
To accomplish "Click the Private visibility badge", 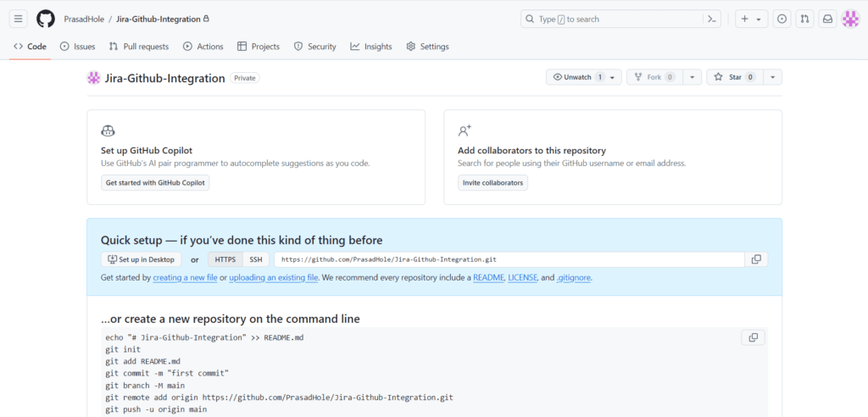I will pyautogui.click(x=245, y=78).
